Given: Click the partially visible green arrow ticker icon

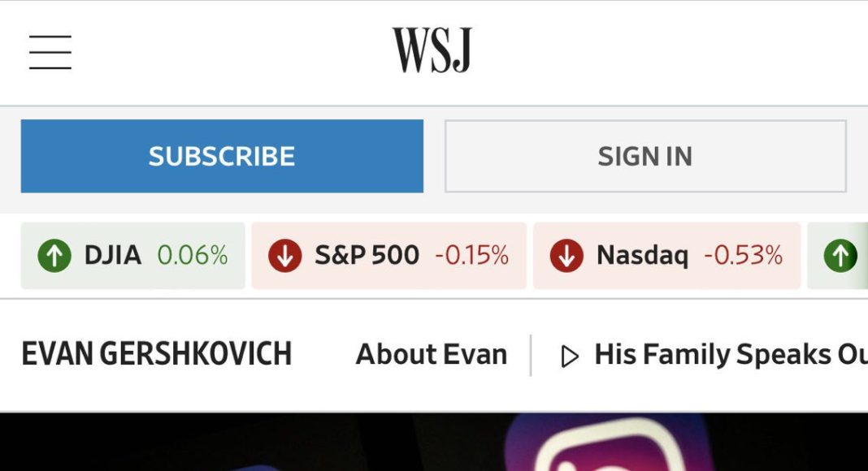Looking at the screenshot, I should (840, 257).
